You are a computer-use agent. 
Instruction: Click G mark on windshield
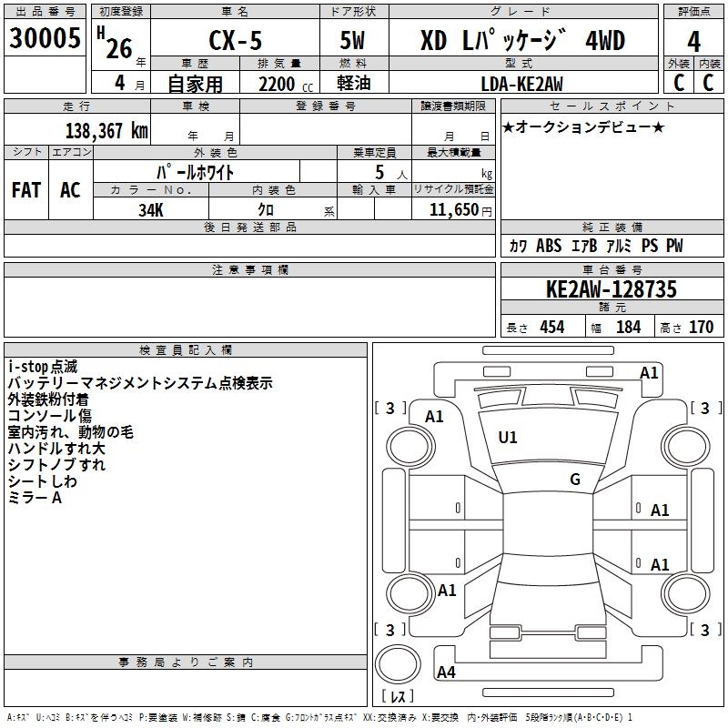575,480
